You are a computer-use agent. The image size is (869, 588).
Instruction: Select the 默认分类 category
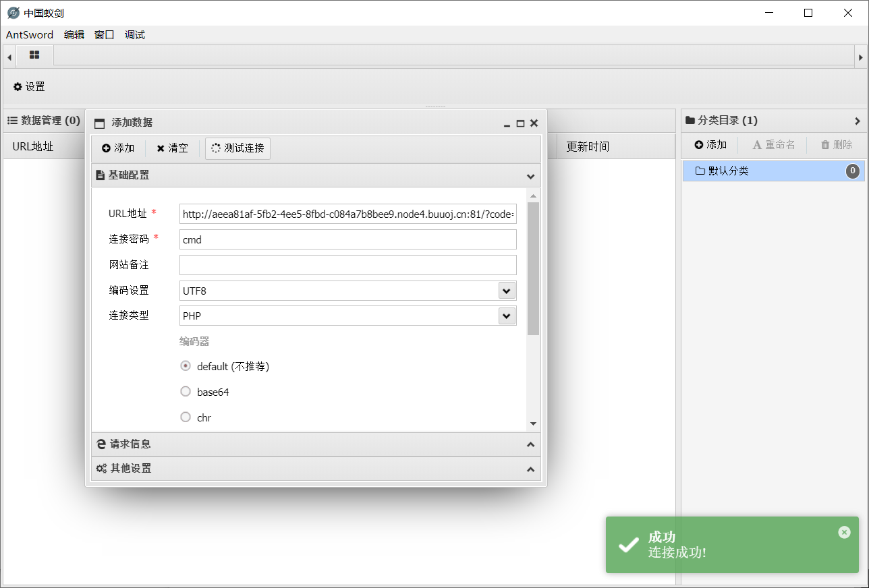click(x=774, y=171)
